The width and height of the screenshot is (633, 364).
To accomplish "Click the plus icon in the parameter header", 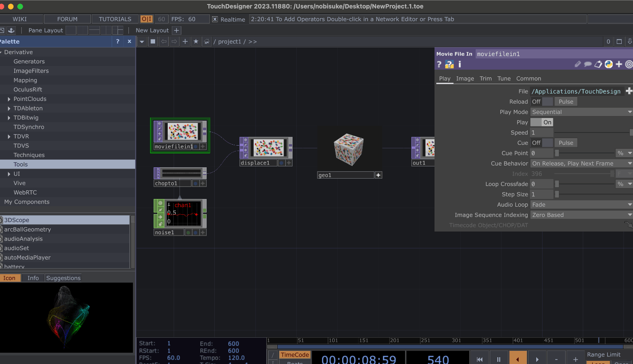I will coord(619,64).
